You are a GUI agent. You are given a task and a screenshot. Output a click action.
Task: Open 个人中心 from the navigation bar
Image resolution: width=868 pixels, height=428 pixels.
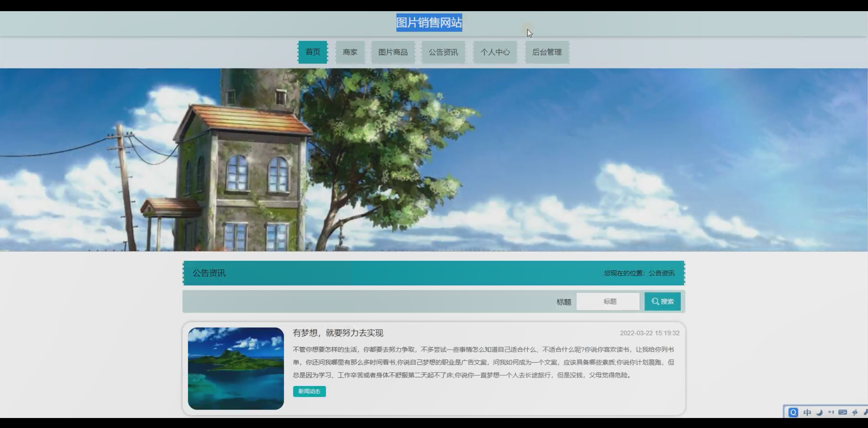(495, 52)
